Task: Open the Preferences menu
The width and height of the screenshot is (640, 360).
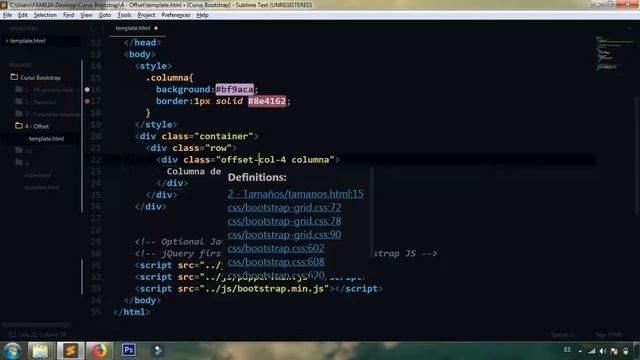Action: tap(176, 15)
